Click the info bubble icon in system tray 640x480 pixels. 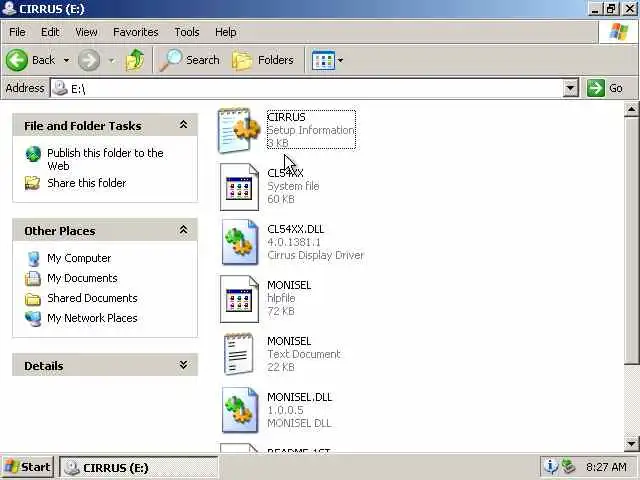(551, 466)
